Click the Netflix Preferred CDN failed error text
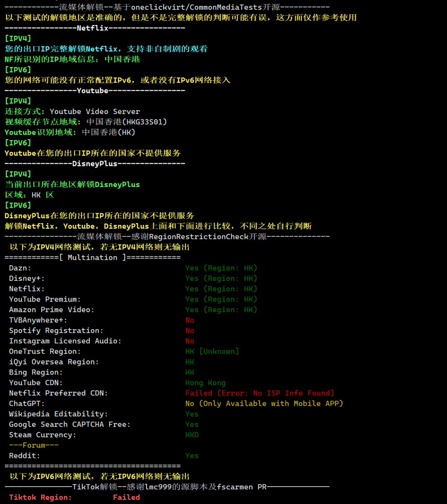This screenshot has width=447, height=504. click(x=260, y=393)
